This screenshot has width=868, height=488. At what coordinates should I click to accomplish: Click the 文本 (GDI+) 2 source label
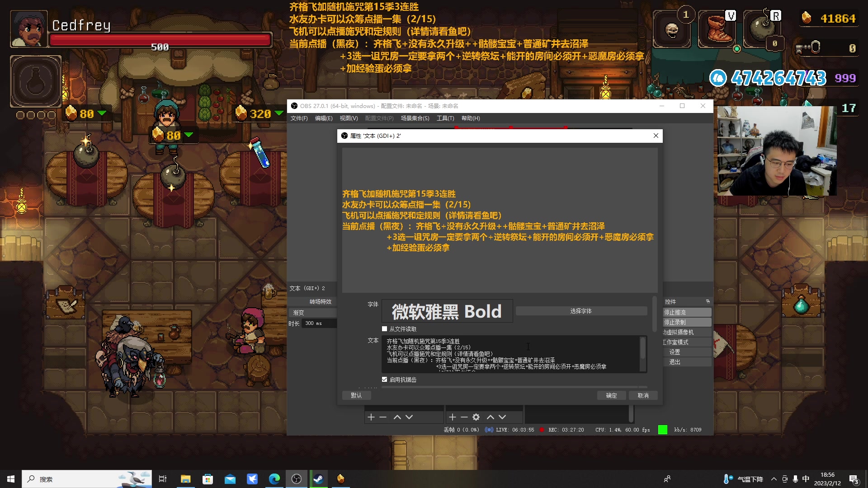307,288
